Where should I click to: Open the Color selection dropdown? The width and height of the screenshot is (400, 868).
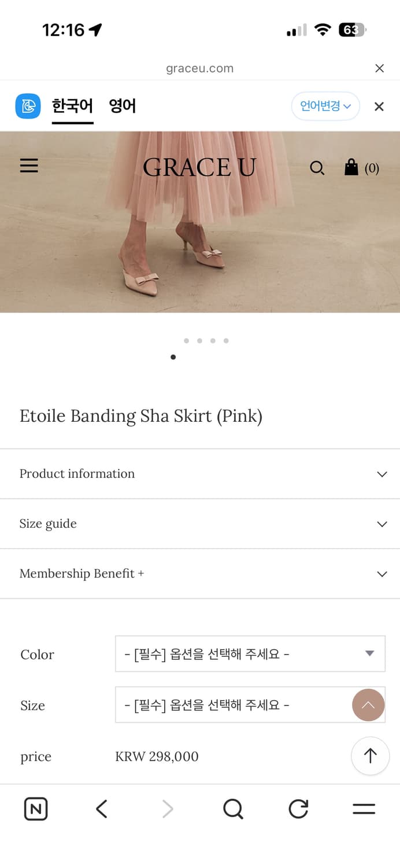click(x=250, y=653)
